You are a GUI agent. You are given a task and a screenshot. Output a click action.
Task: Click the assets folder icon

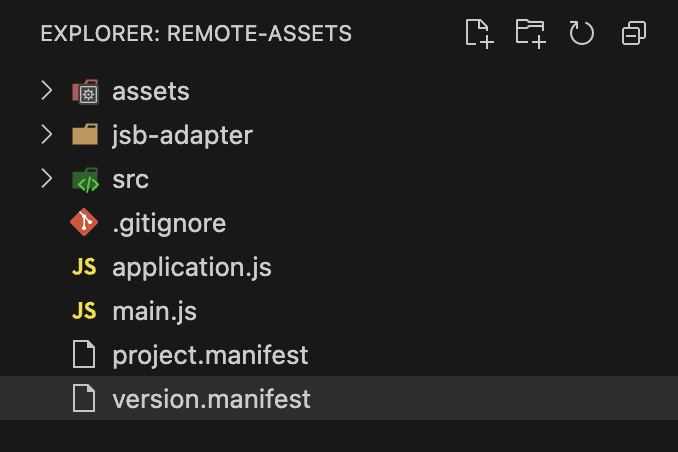(x=85, y=92)
